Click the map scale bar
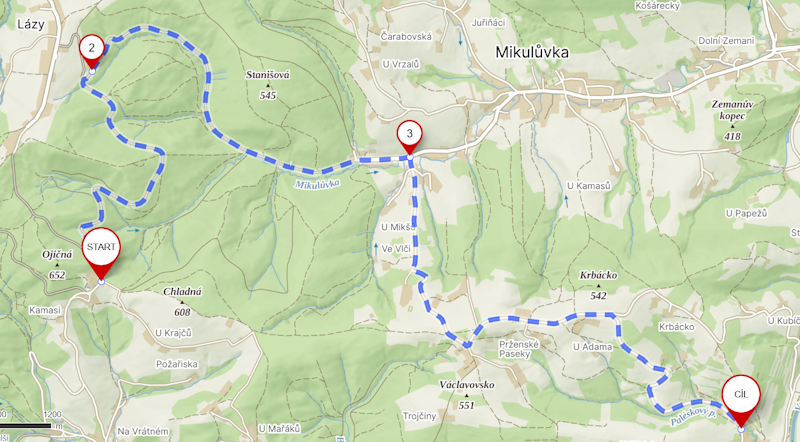The image size is (800, 442). 26,425
